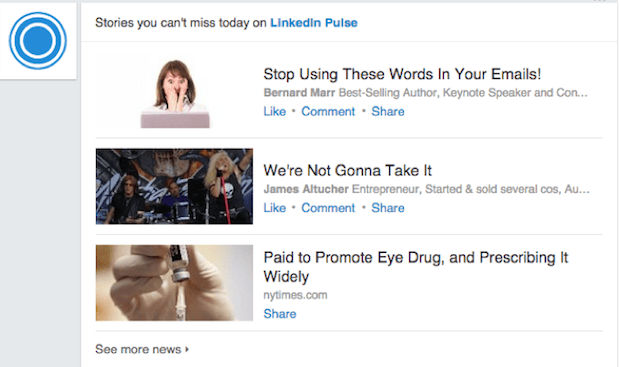This screenshot has height=367, width=620.
Task: Open "We're Not Gonna Take It" headline
Action: 348,170
